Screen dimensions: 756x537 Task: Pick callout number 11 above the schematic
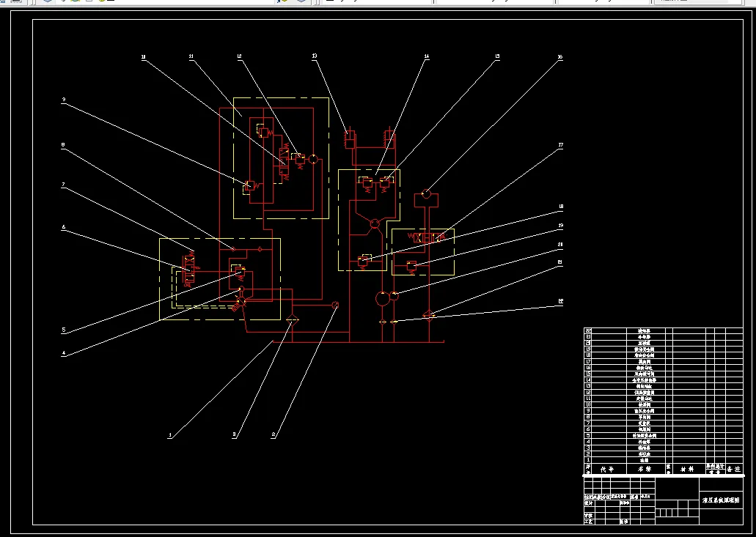coord(191,56)
